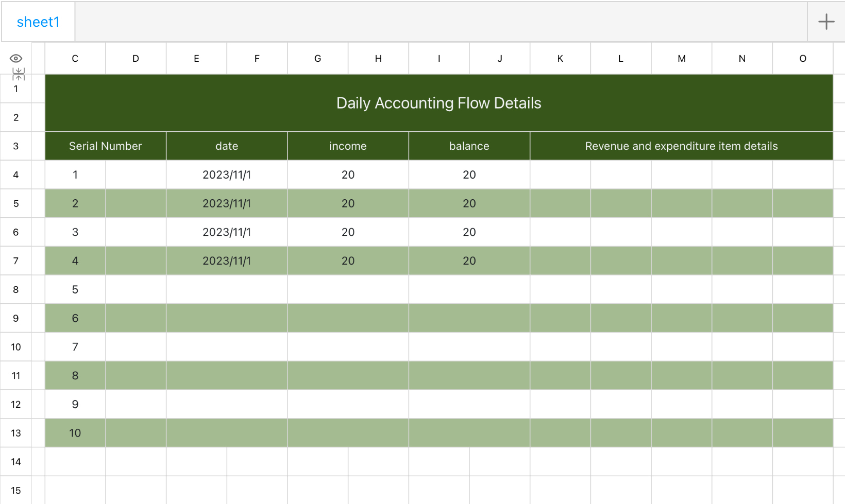The width and height of the screenshot is (845, 504).
Task: Select column C header
Action: point(75,59)
